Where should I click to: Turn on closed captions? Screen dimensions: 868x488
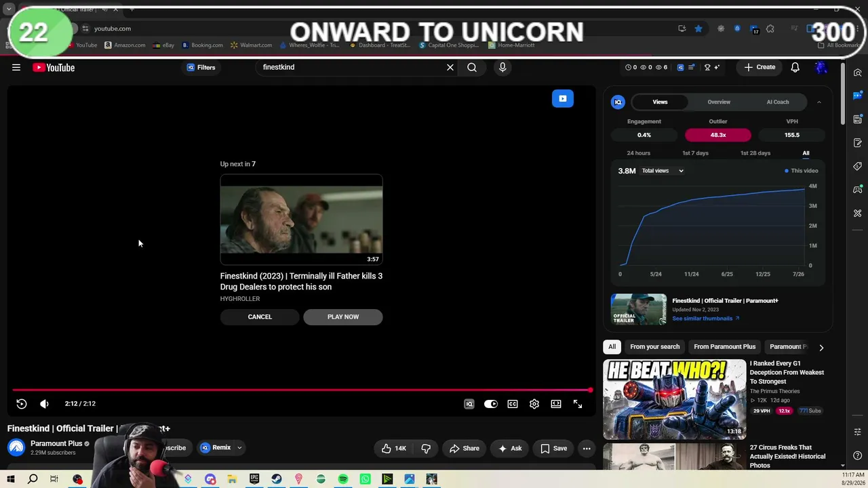(513, 404)
